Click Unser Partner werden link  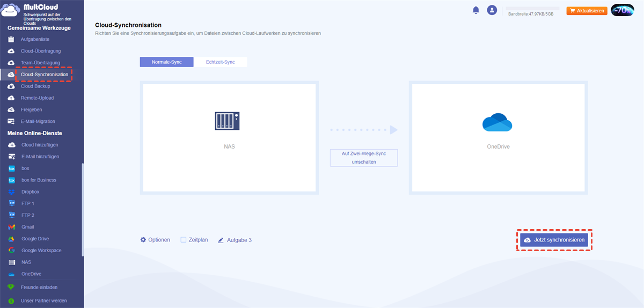(44, 301)
